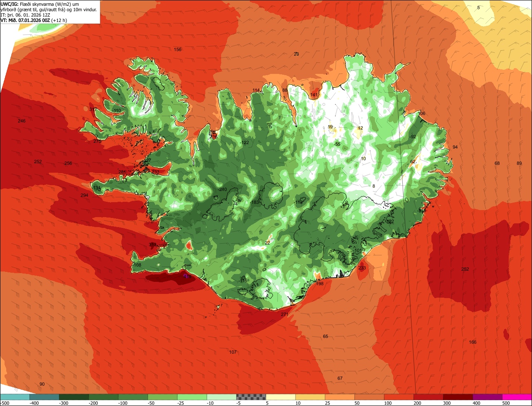Click the 89 value near the right edge
Viewport: 532px width, 406px height.
point(519,163)
